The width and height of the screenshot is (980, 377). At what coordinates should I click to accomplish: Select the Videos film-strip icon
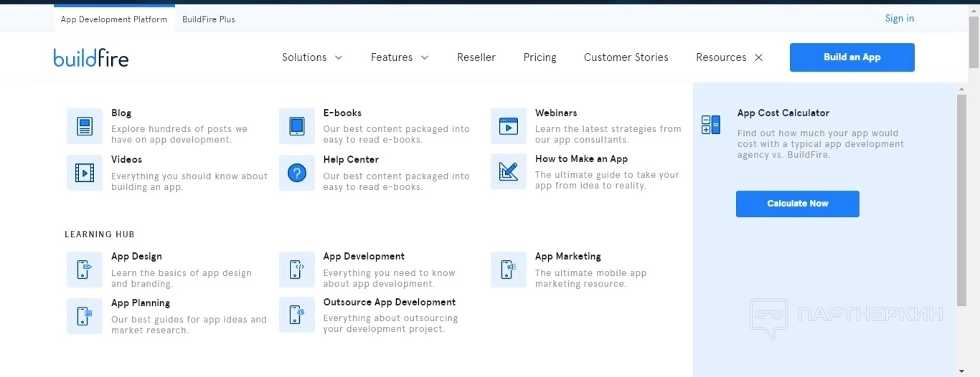point(85,173)
